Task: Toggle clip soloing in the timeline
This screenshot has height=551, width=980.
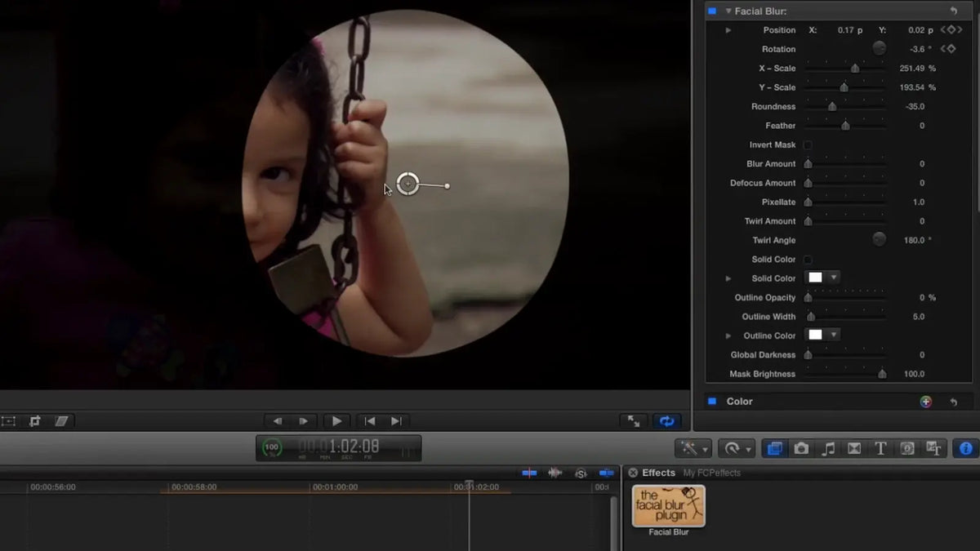Action: click(581, 473)
